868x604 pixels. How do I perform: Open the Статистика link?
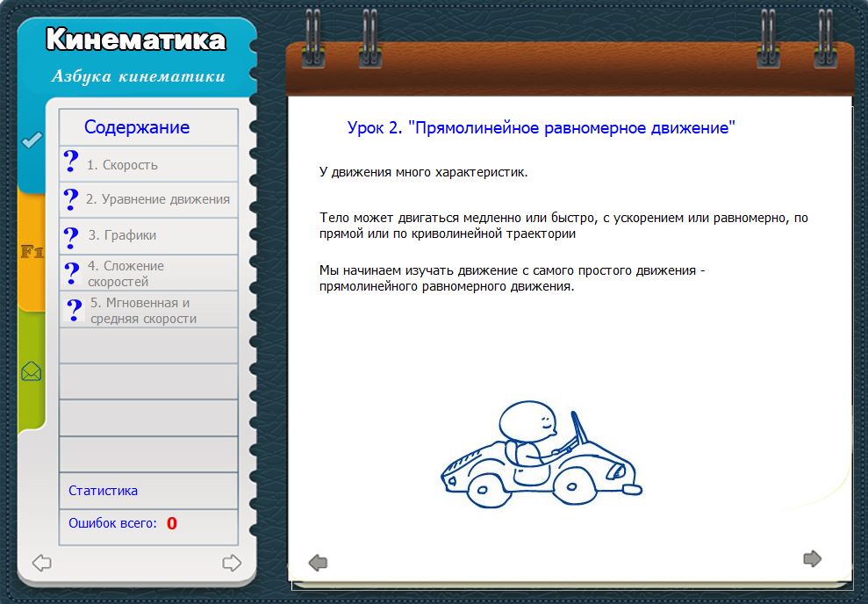(x=103, y=491)
